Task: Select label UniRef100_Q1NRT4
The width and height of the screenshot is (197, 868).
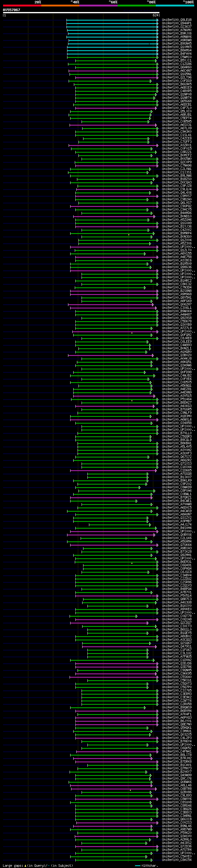Action: click(x=177, y=98)
